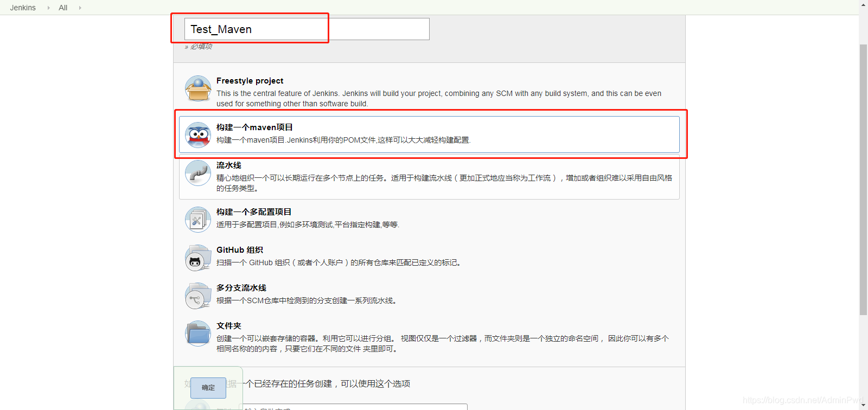The width and height of the screenshot is (868, 410).
Task: Click the GitHub 组织 octocat icon
Action: (x=198, y=258)
